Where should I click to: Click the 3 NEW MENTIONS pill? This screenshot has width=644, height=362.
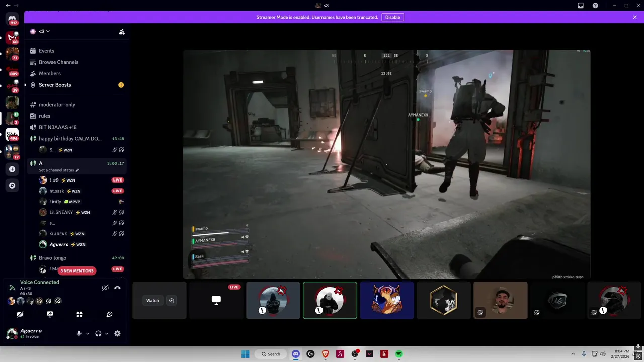[76, 270]
